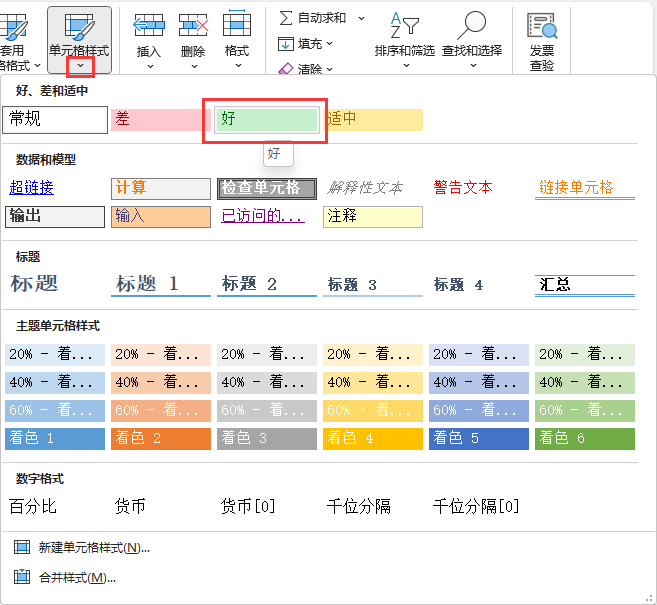Open the 填充 dropdown arrow
This screenshot has width=657, height=605.
(329, 44)
